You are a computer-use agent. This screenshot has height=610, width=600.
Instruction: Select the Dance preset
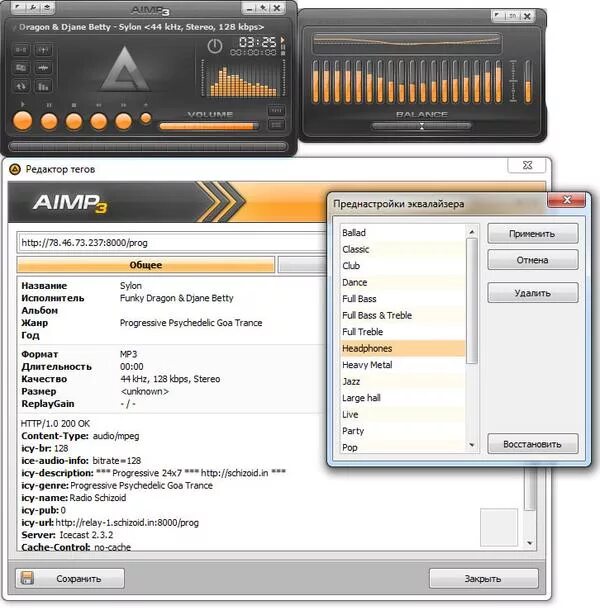click(403, 282)
